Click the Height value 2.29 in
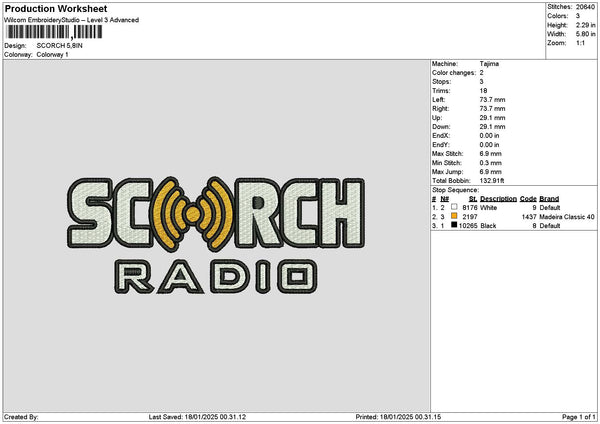Image resolution: width=600 pixels, height=424 pixels. pyautogui.click(x=585, y=25)
